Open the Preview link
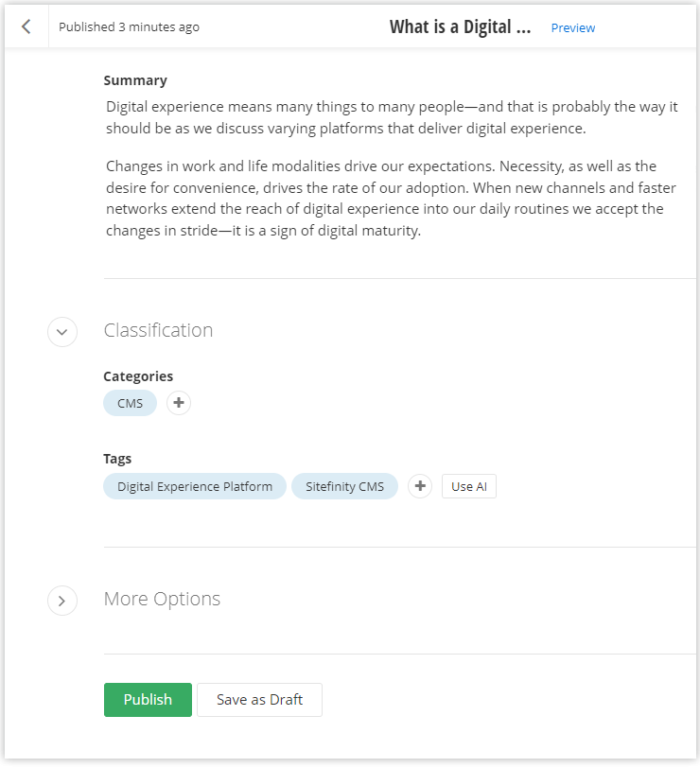This screenshot has width=700, height=768. [x=572, y=27]
